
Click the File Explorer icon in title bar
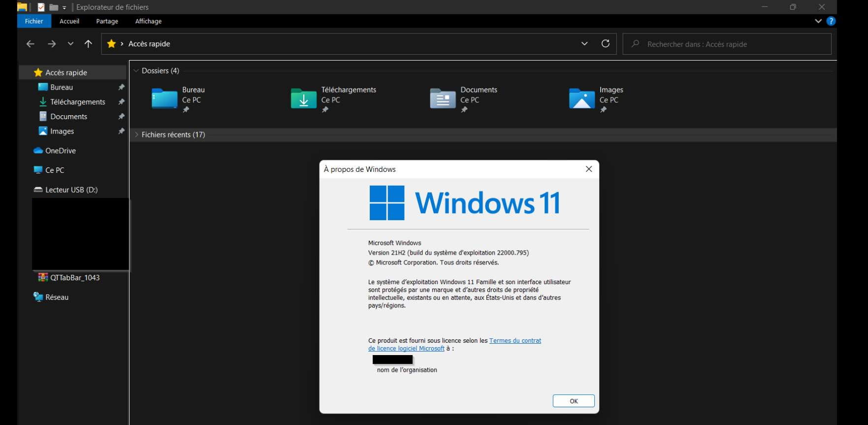22,7
